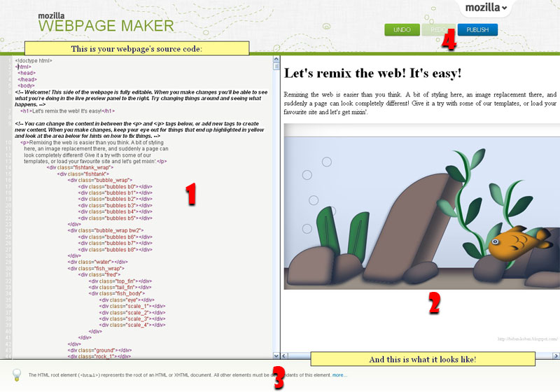
Task: Click the div class="fred" code line
Action: [x=99, y=274]
